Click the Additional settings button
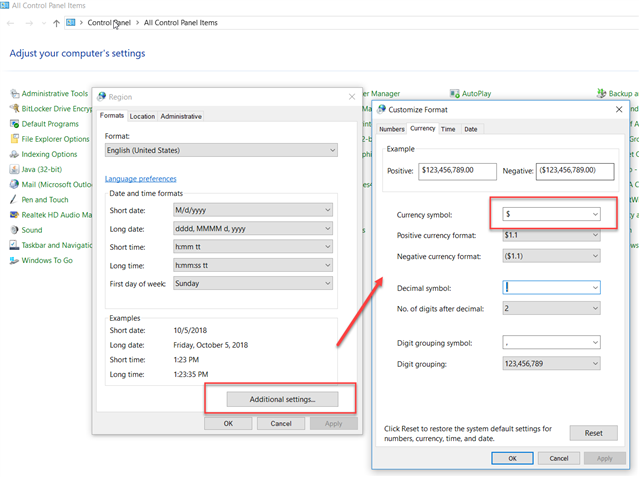The height and width of the screenshot is (477, 639). coord(282,399)
